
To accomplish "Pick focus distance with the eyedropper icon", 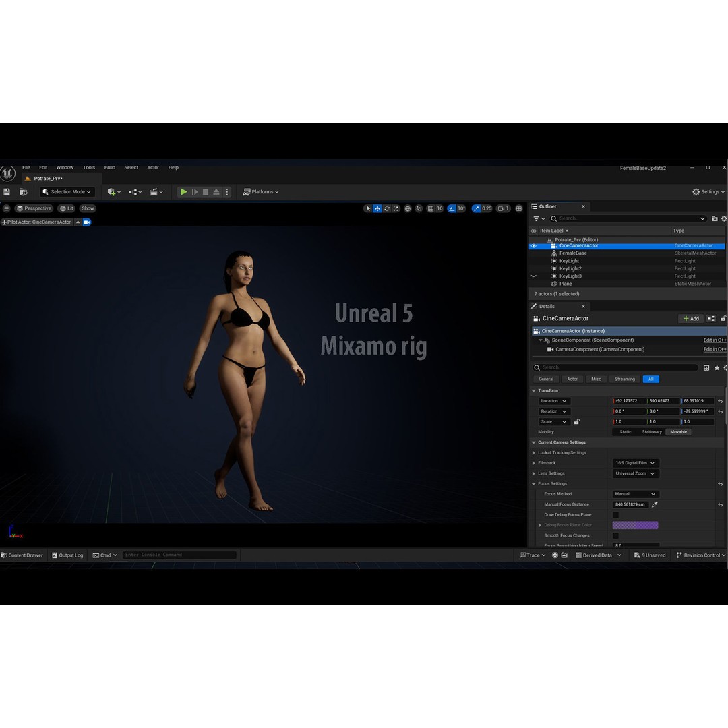I will point(655,505).
